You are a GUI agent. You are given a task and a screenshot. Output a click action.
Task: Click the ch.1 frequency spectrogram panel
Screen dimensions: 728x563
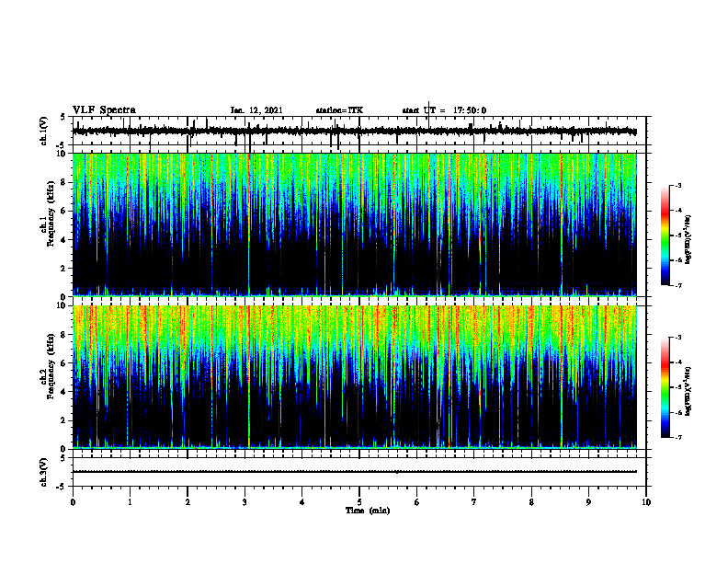[x=355, y=224]
